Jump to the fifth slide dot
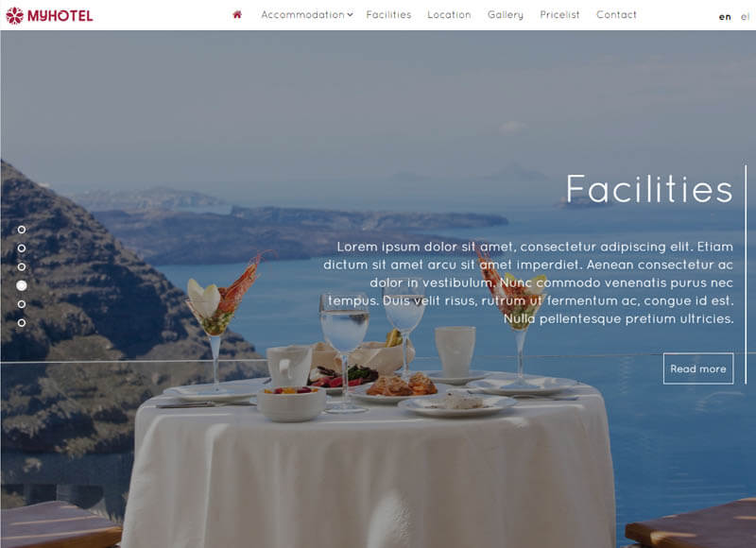Image resolution: width=756 pixels, height=548 pixels. coord(22,304)
